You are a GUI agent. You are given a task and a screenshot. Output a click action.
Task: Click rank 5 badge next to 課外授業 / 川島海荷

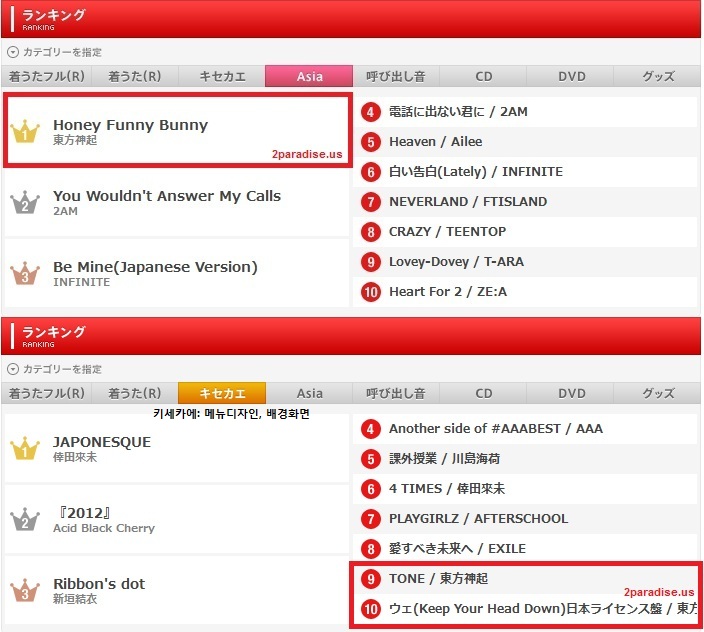click(371, 459)
